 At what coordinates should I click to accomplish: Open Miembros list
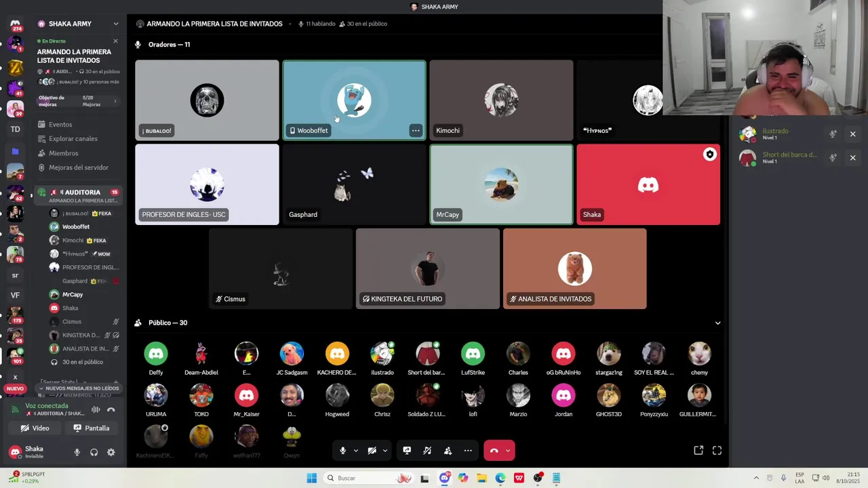click(63, 153)
